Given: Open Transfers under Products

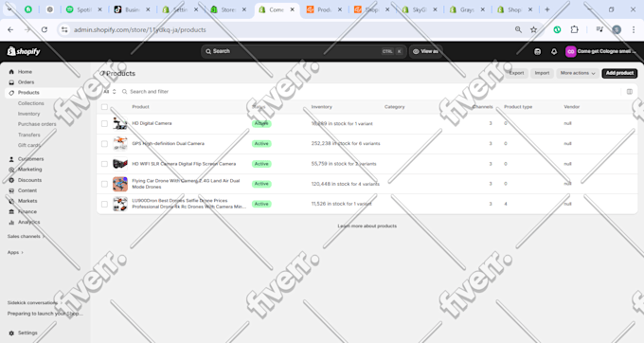Looking at the screenshot, I should click(x=28, y=135).
